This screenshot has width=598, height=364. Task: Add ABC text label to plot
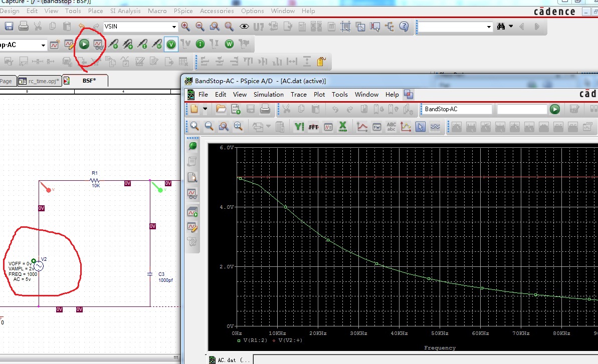[x=391, y=126]
